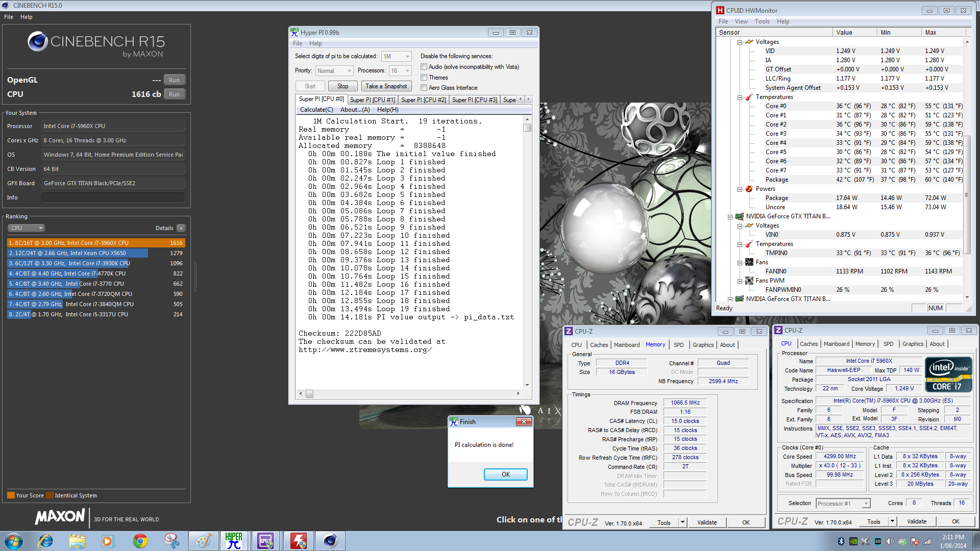Enable the Aero Glass Interface checkbox
The height and width of the screenshot is (551, 980).
(x=424, y=87)
